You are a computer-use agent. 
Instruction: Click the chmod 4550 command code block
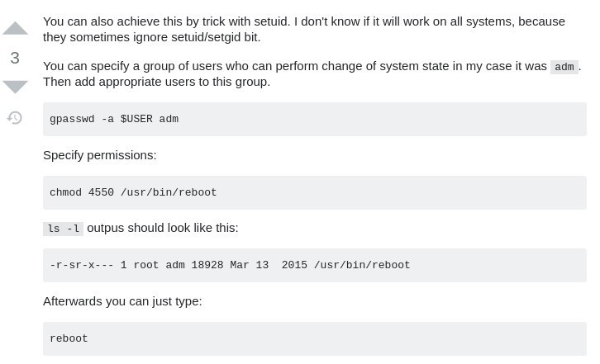(x=315, y=192)
